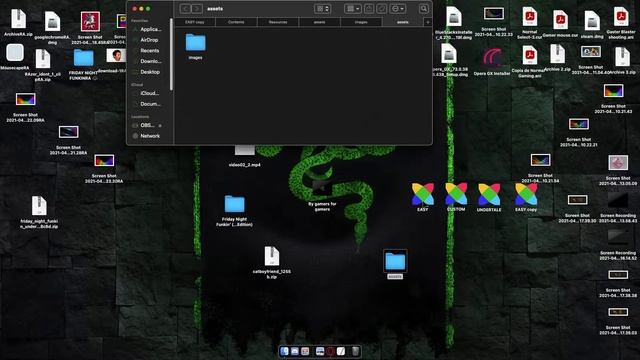
Task: Click the Share icon in Finder toolbar
Action: 369,9
